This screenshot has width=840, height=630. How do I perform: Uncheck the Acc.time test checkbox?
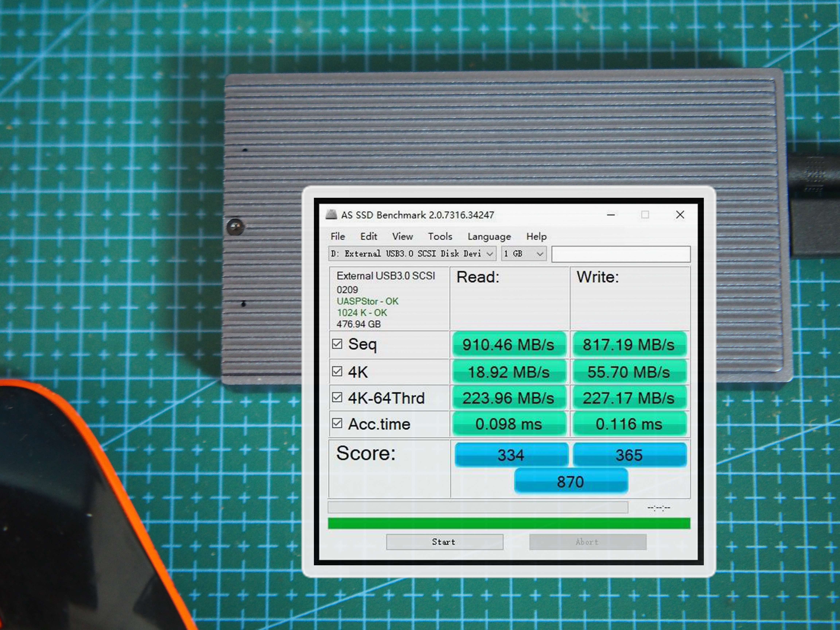(x=337, y=423)
